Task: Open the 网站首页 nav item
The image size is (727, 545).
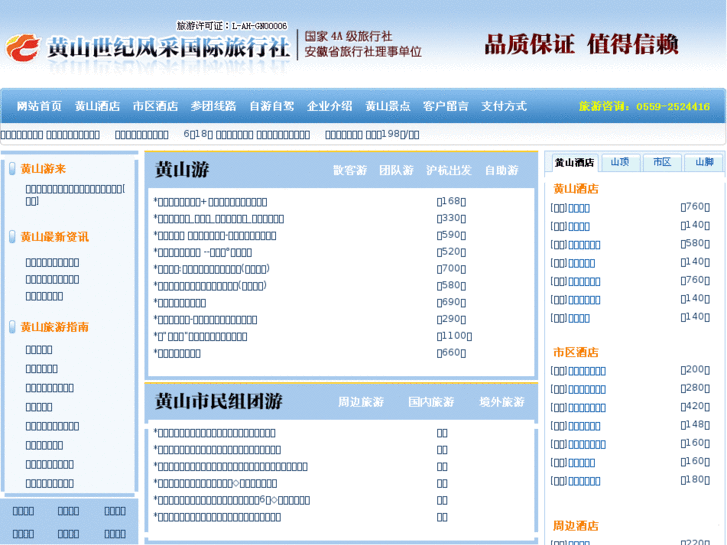Action: tap(39, 106)
